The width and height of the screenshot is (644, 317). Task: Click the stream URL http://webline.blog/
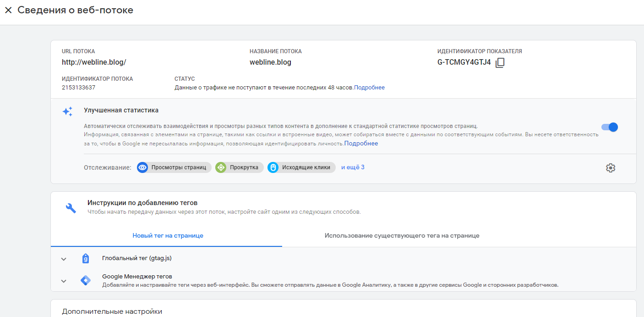point(94,62)
